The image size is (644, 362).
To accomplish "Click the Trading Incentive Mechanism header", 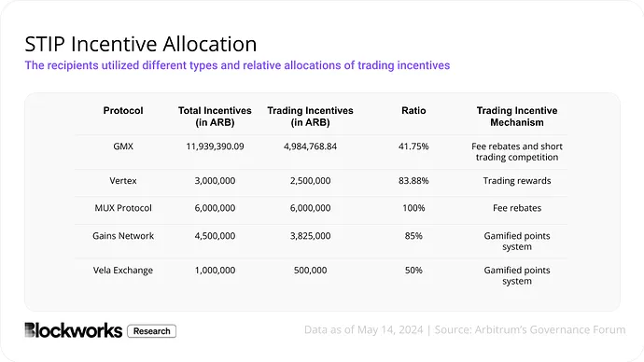I will tap(517, 117).
